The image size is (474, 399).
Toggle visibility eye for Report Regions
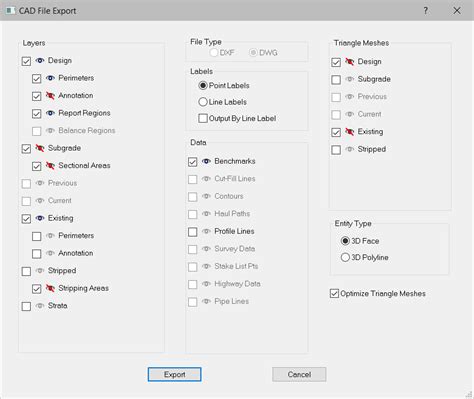point(50,113)
